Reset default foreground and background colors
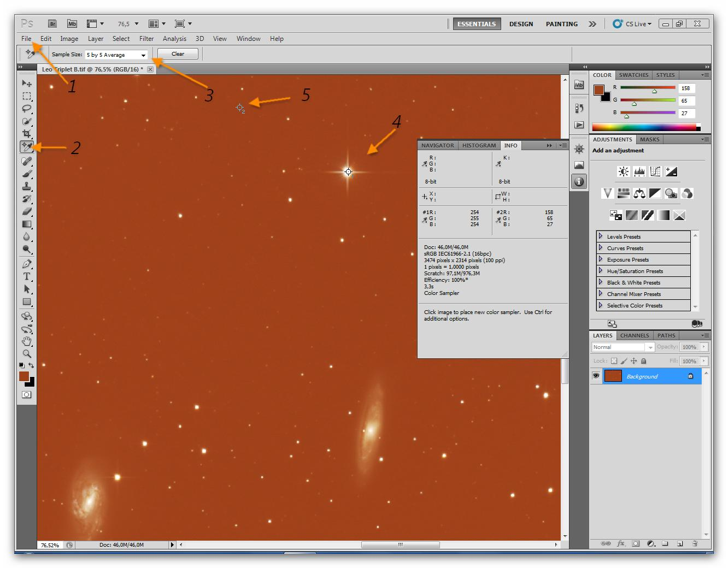The height and width of the screenshot is (568, 728). coord(22,365)
